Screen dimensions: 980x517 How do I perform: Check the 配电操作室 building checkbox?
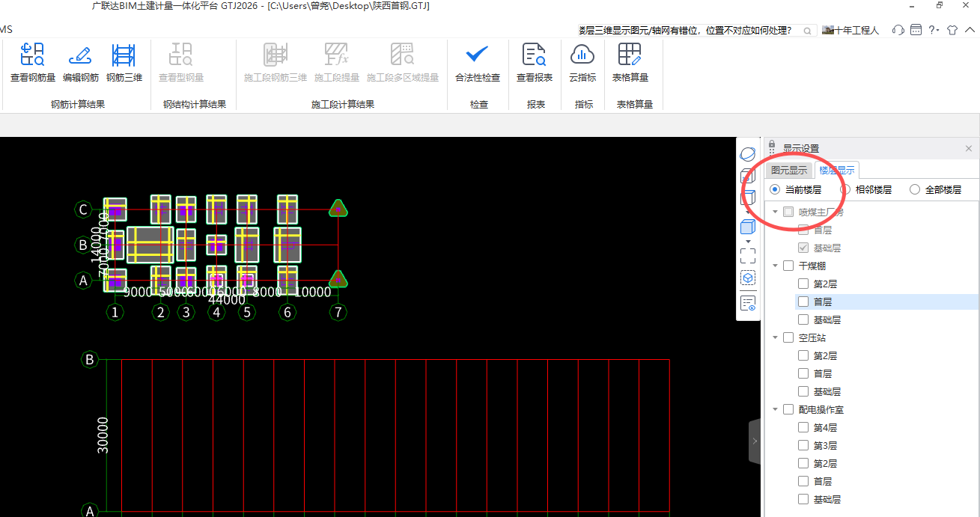(x=788, y=409)
